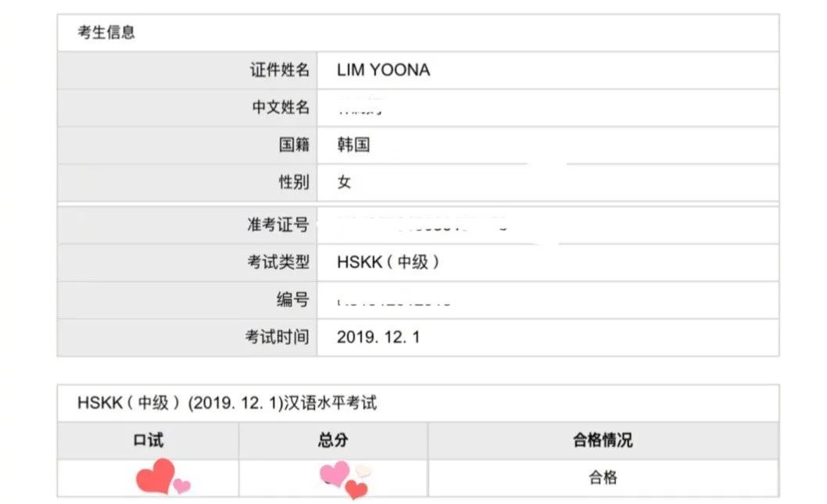The image size is (827, 504).
Task: Click the 合格情况 column header
Action: point(603,440)
